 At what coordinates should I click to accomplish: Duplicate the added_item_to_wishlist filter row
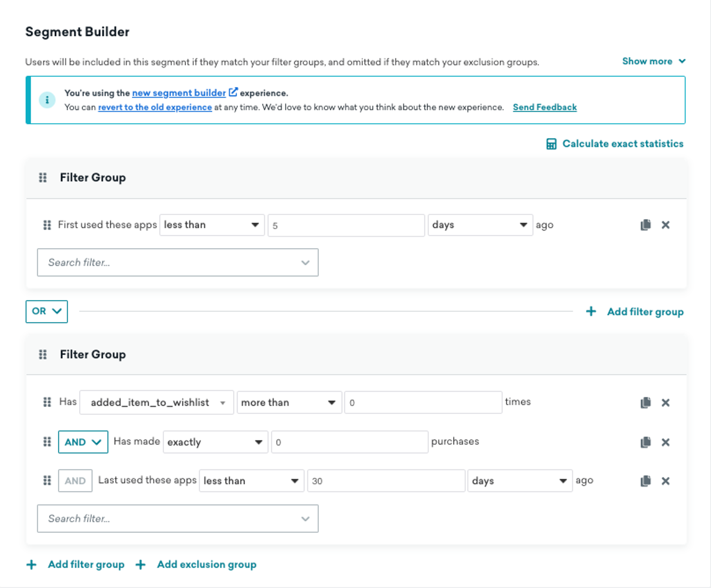click(x=645, y=402)
